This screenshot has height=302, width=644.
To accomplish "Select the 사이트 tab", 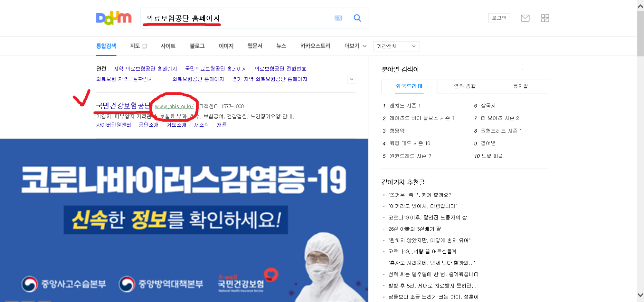I will [168, 46].
